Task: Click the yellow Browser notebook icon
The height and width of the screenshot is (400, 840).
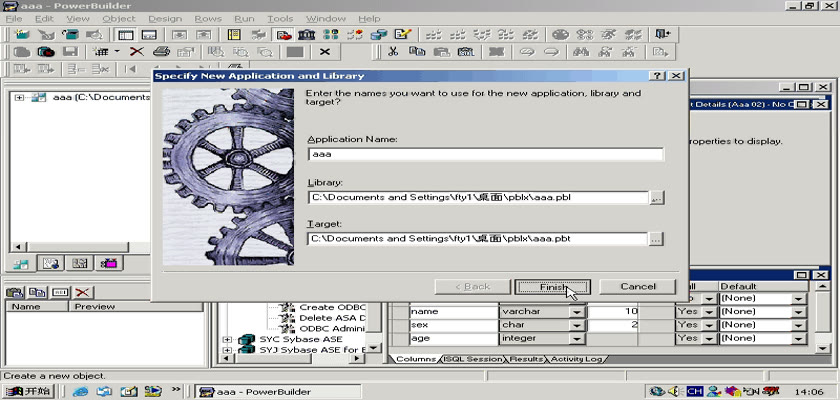Action: pyautogui.click(x=234, y=35)
